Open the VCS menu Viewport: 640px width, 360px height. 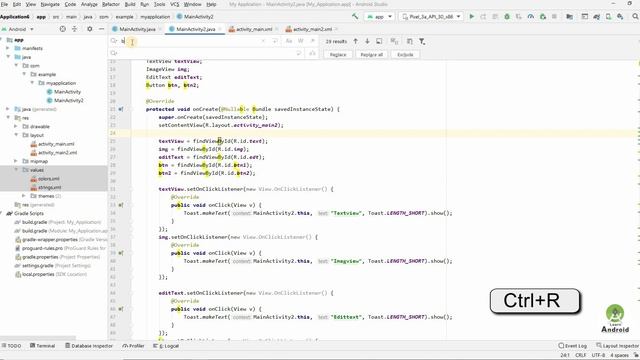click(175, 4)
